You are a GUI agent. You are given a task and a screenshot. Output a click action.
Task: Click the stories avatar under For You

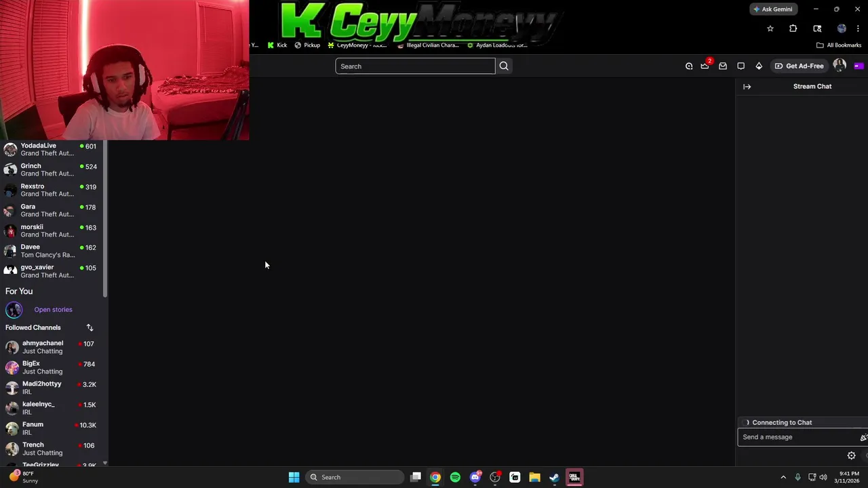14,310
